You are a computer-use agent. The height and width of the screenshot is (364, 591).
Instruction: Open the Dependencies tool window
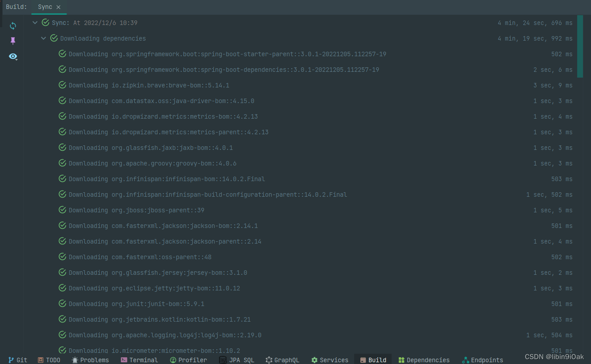pyautogui.click(x=423, y=360)
